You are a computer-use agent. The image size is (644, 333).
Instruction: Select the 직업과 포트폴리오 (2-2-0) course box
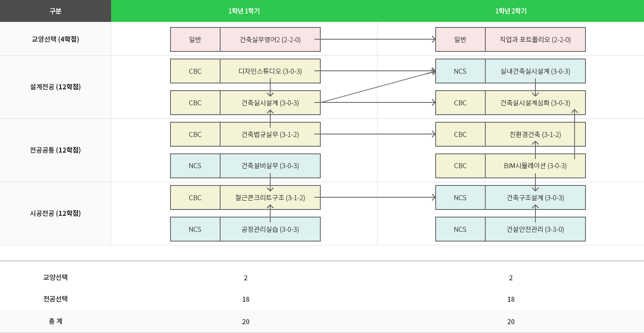tap(535, 40)
